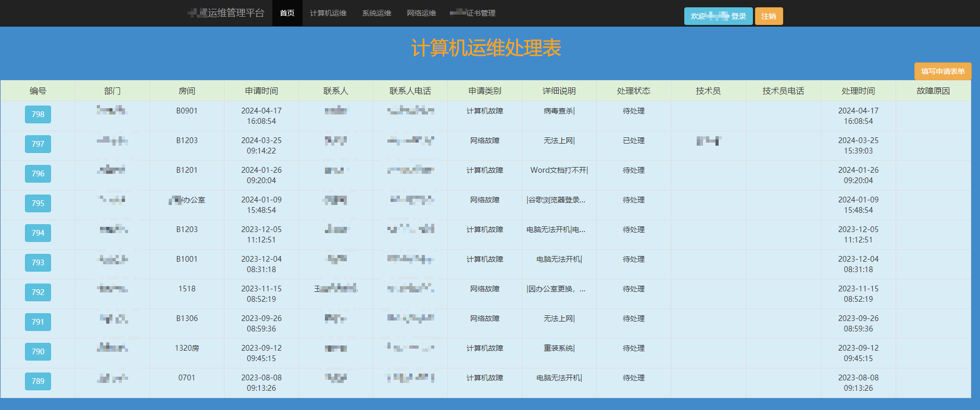
Task: Click the 处理状态 column header
Action: point(634,91)
